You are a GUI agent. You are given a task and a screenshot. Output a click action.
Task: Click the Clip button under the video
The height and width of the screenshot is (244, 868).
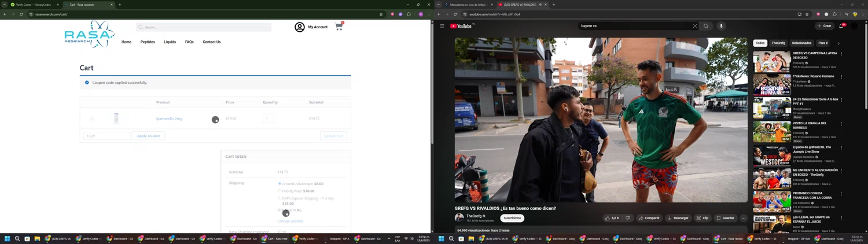coord(703,218)
